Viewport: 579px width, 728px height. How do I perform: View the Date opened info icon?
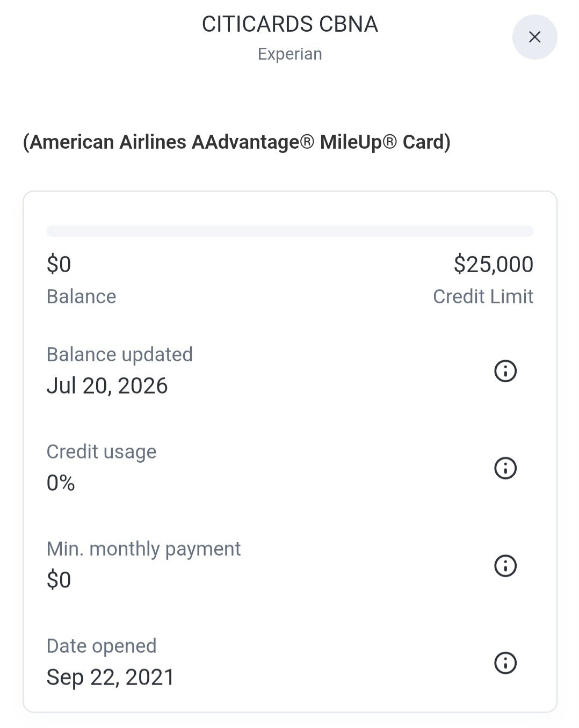(x=505, y=663)
